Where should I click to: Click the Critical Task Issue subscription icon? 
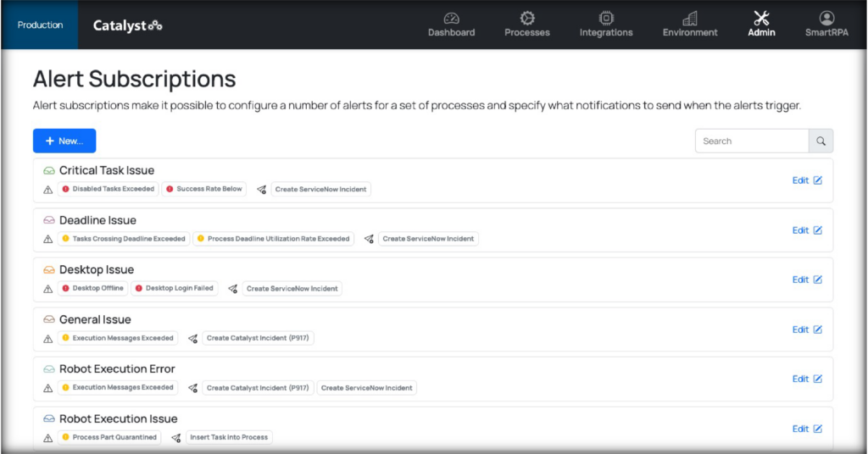49,171
